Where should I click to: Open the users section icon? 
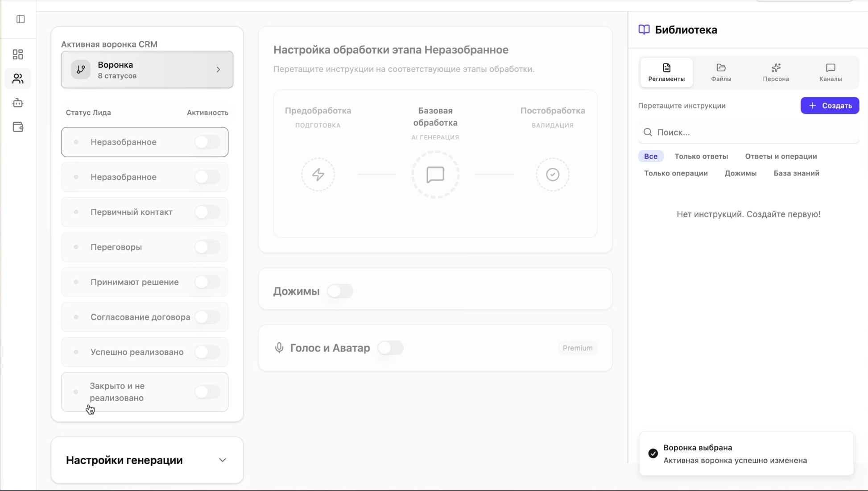(x=18, y=79)
